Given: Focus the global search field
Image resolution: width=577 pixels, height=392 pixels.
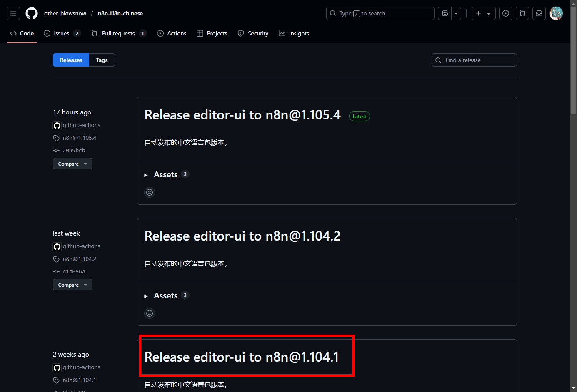Looking at the screenshot, I should click(380, 13).
